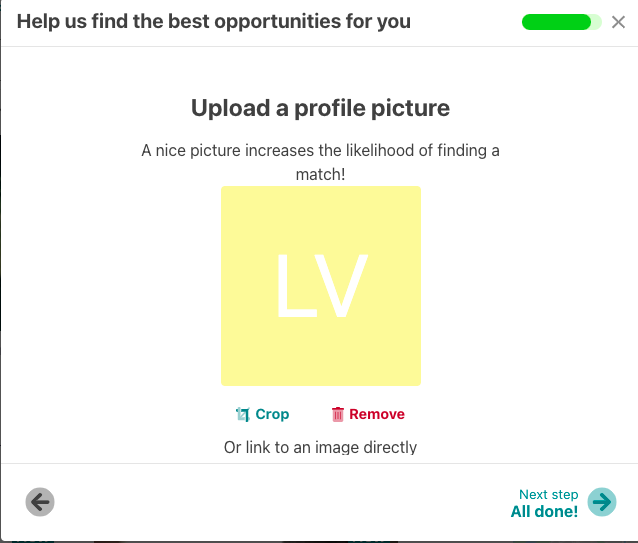Click the Remove text link
Image resolution: width=638 pixels, height=543 pixels.
click(x=377, y=414)
